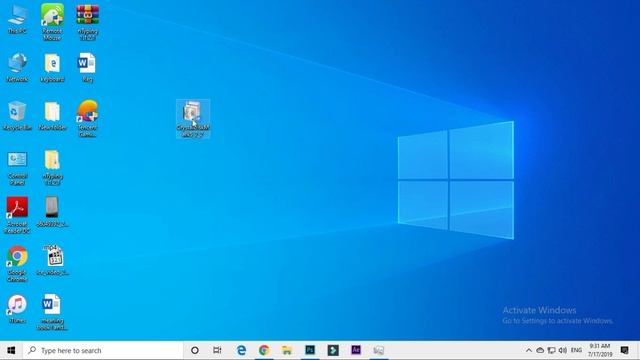Image resolution: width=640 pixels, height=360 pixels.
Task: Select the Keyboard HTML file icon
Action: [52, 68]
